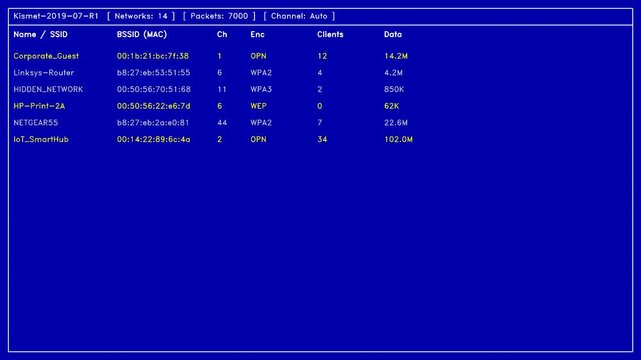Select the NETGEAR55 network name
Screen dimensions: 641x360
36,123
